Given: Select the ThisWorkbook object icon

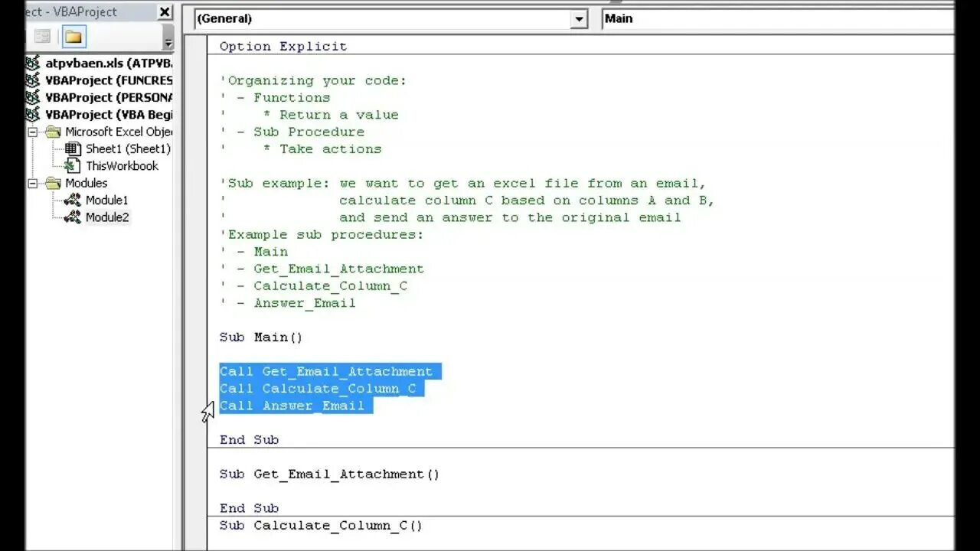Looking at the screenshot, I should 73,165.
